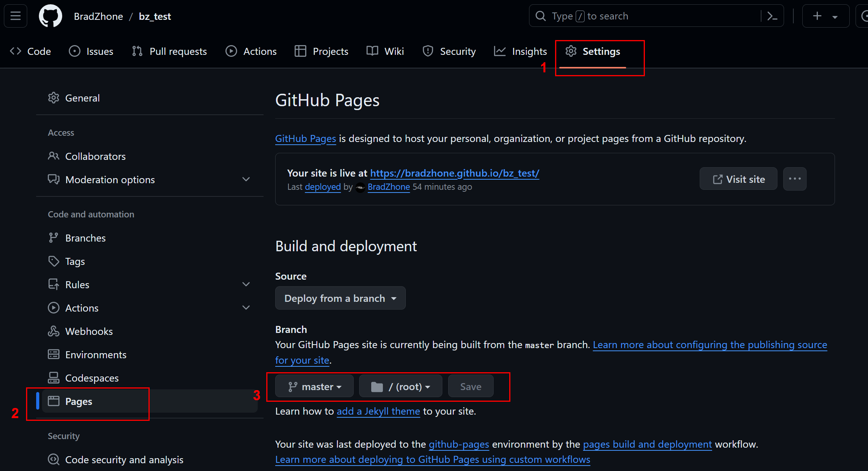Click the avatar next to BradZhone deployer
Image resolution: width=868 pixels, height=471 pixels.
coord(360,187)
